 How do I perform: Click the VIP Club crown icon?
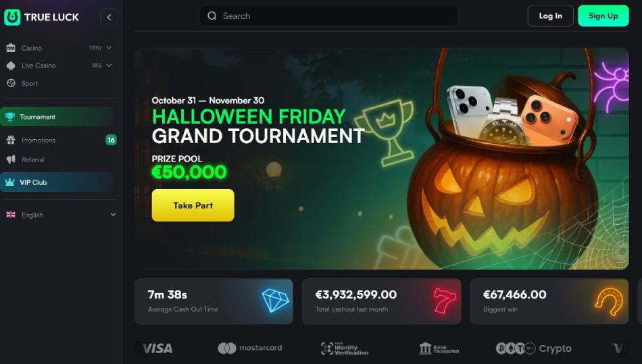[x=10, y=182]
